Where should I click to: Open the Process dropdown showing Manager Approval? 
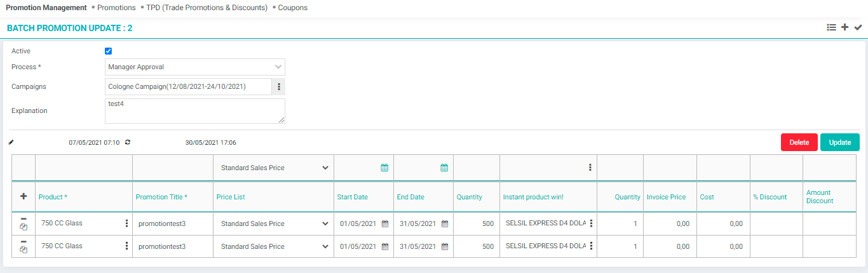click(x=195, y=67)
